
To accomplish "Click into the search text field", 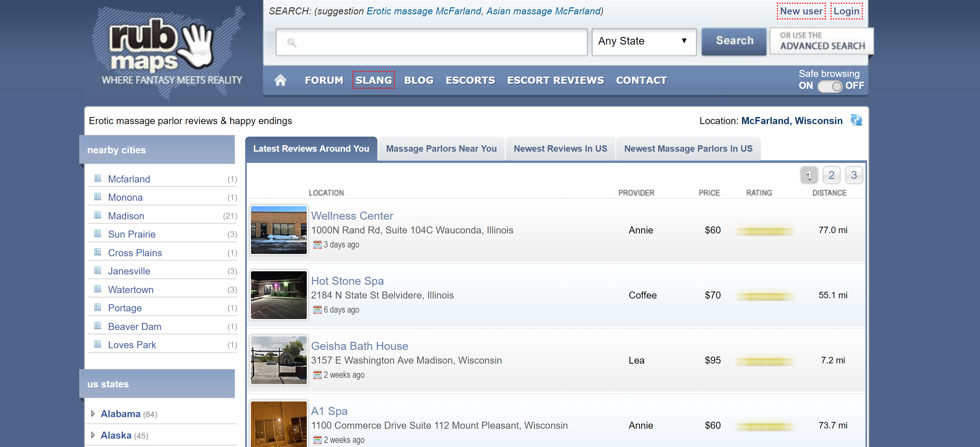I will click(431, 42).
